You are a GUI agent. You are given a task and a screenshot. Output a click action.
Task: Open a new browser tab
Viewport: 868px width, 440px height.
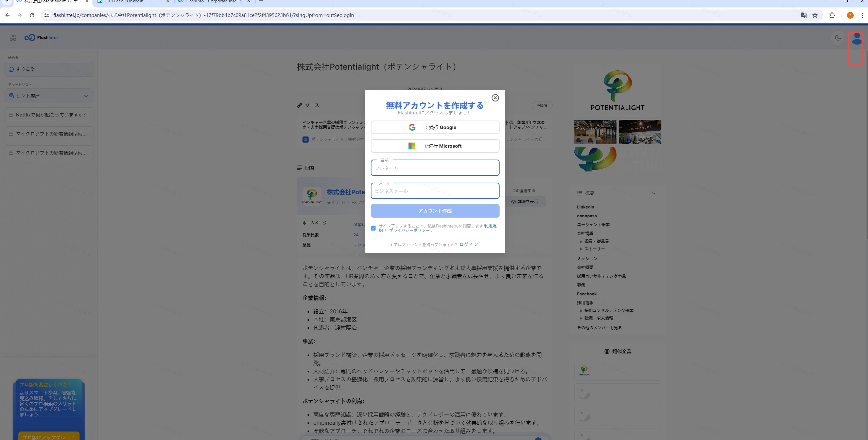[261, 1]
